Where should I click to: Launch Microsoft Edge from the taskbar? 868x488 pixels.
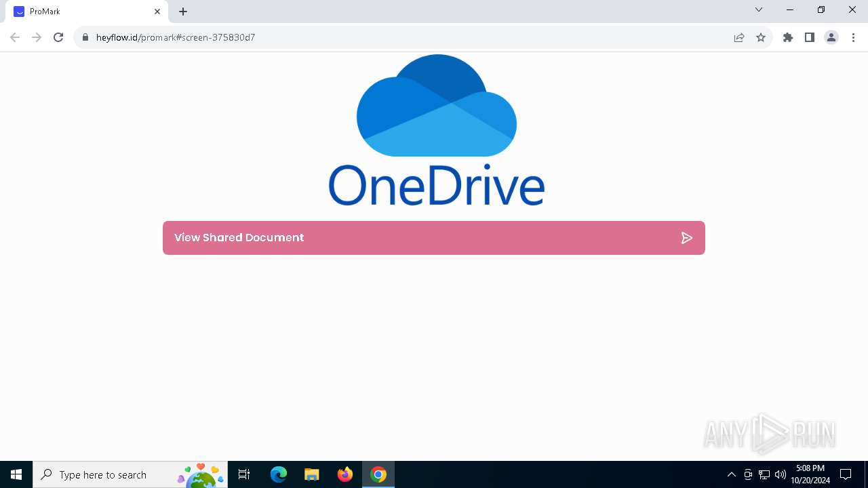(x=279, y=474)
